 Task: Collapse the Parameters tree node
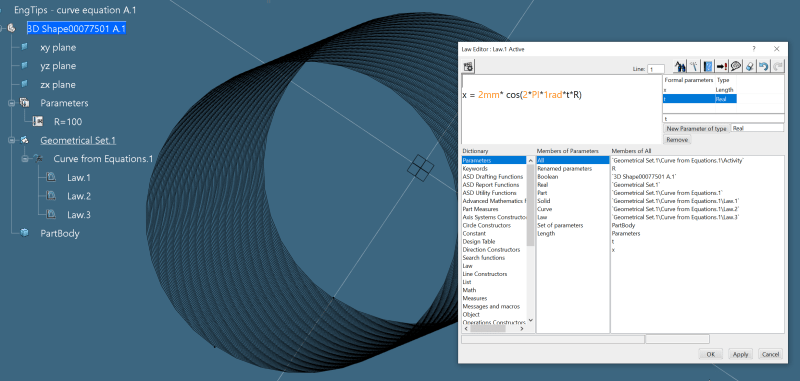(x=11, y=103)
